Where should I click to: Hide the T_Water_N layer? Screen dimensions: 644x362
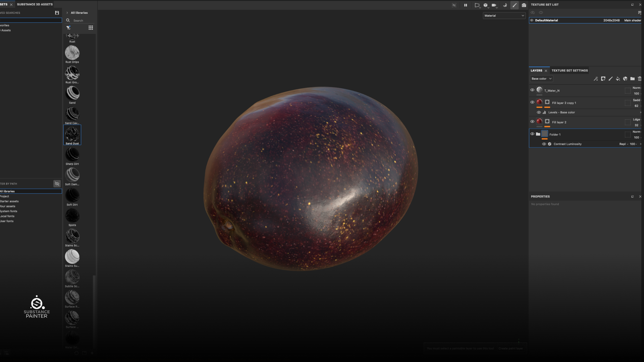click(532, 90)
